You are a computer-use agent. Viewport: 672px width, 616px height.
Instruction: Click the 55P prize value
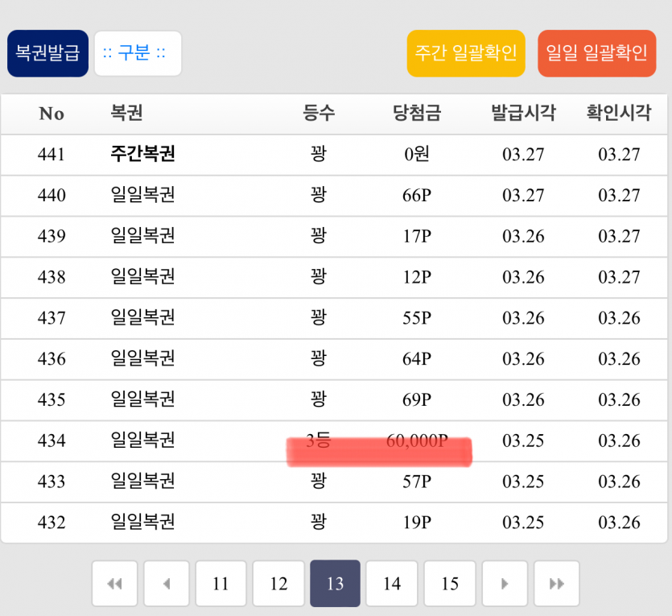[417, 318]
